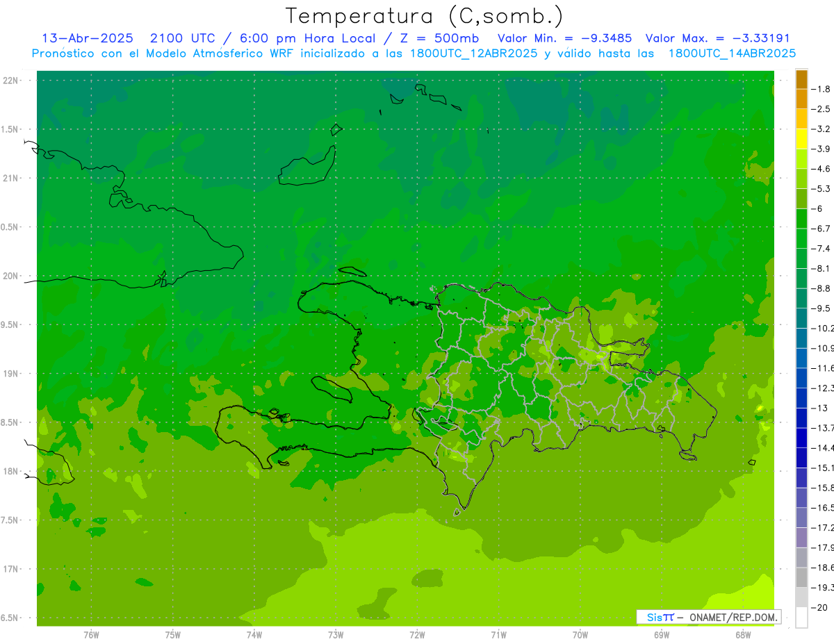
Task: Click the title 'Temperatura (C,somb.)'
Action: [425, 17]
